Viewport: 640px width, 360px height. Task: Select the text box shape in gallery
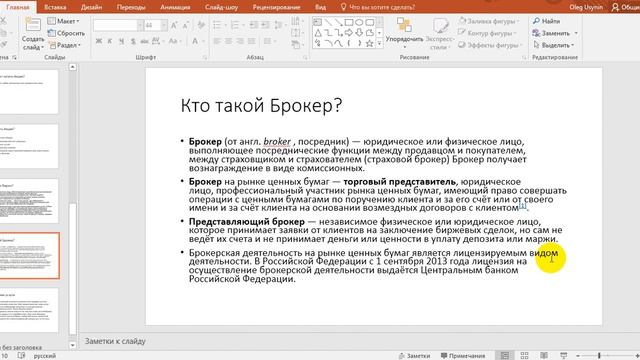coord(318,22)
